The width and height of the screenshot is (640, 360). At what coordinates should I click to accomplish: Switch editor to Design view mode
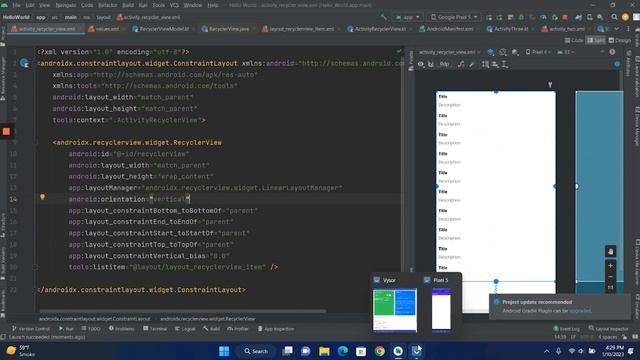tap(620, 40)
